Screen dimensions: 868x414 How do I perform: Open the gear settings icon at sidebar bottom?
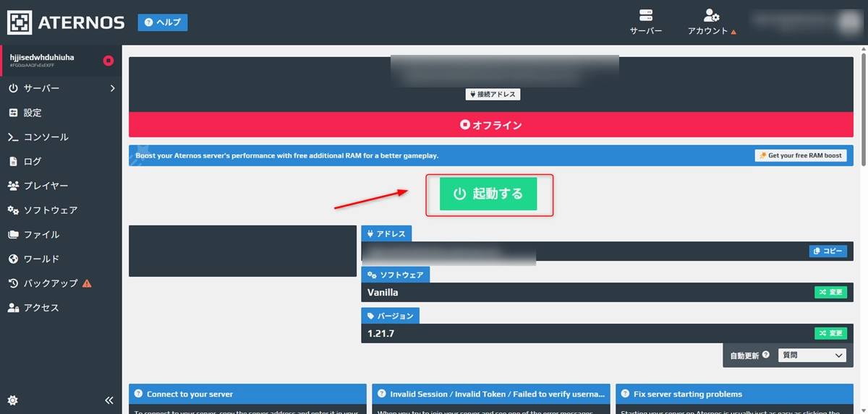coord(13,400)
